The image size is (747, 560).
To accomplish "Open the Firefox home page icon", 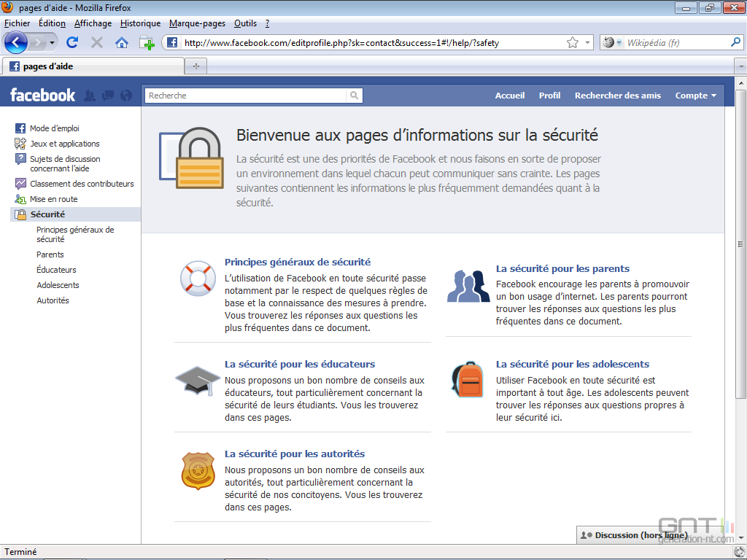I will [x=122, y=43].
